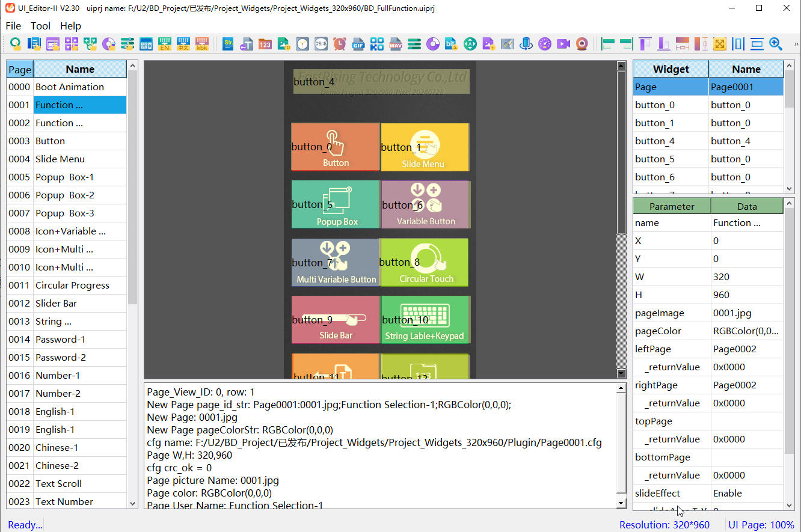This screenshot has width=801, height=532.
Task: Click the Name column header in page list
Action: pos(80,69)
